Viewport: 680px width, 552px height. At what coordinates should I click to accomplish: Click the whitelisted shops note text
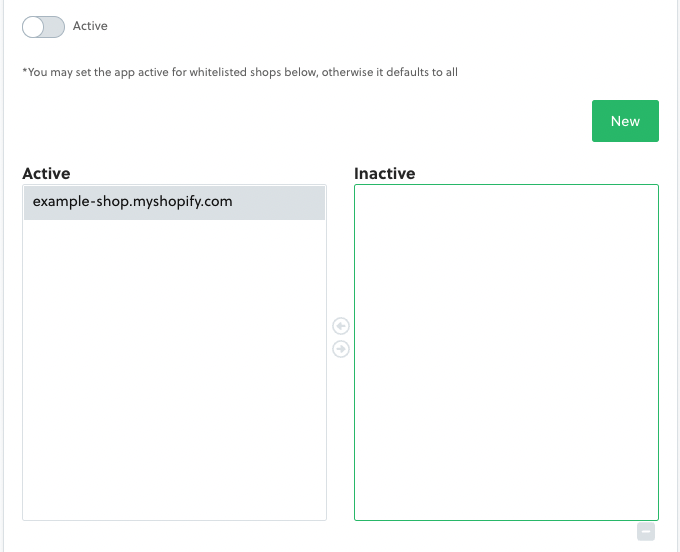[240, 72]
